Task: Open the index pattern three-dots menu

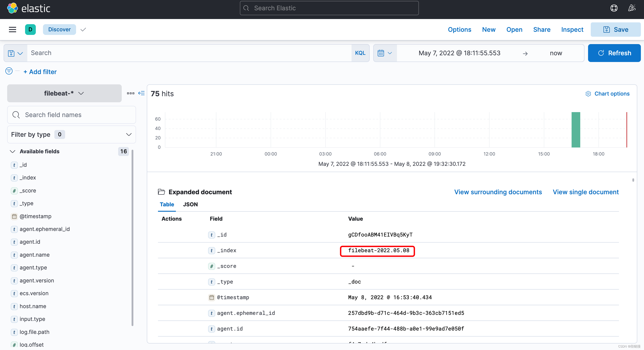Action: [x=130, y=93]
